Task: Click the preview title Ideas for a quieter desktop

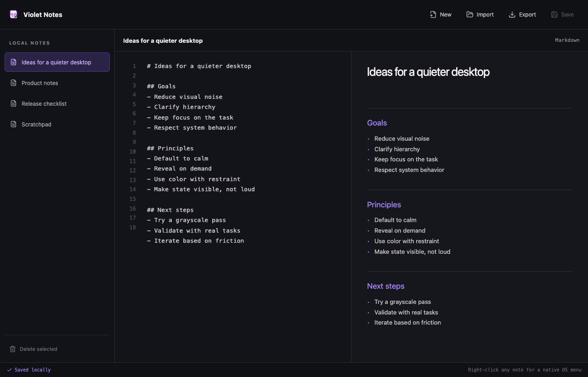Action: 428,72
